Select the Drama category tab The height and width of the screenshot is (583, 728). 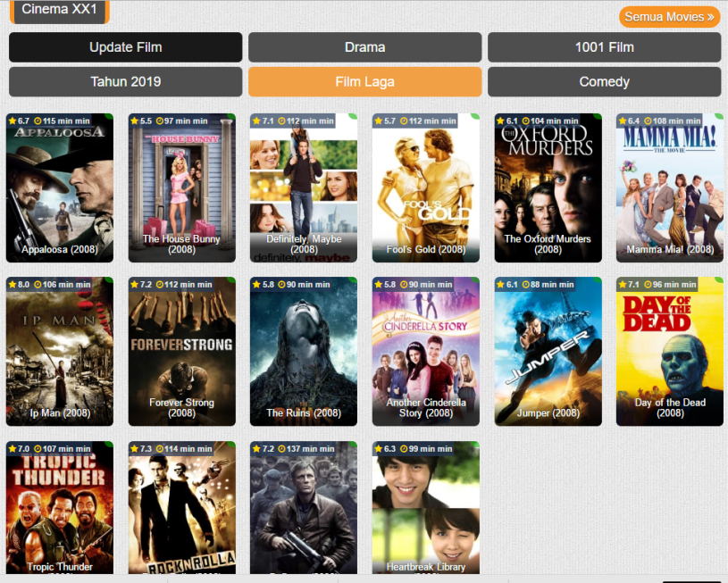(x=364, y=47)
